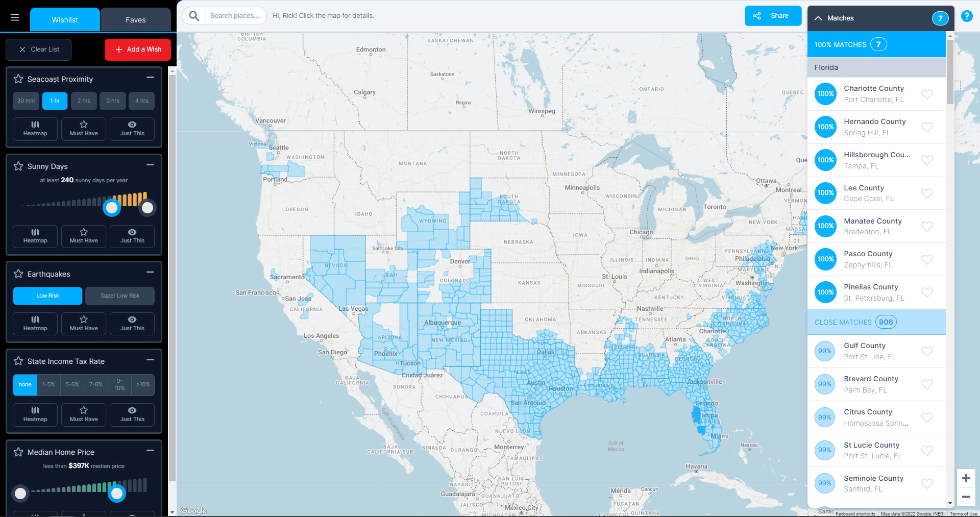
Task: Click the search magnifier icon
Action: point(194,16)
